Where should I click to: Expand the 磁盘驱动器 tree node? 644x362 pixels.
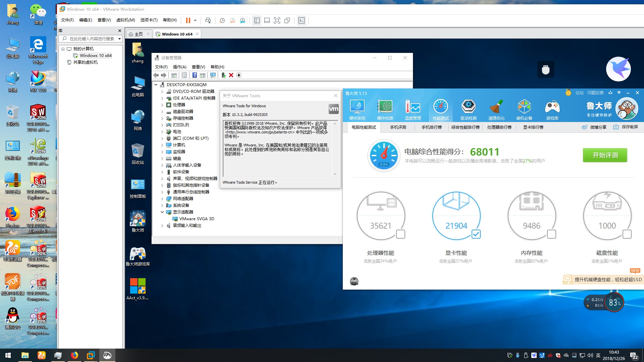pyautogui.click(x=162, y=111)
